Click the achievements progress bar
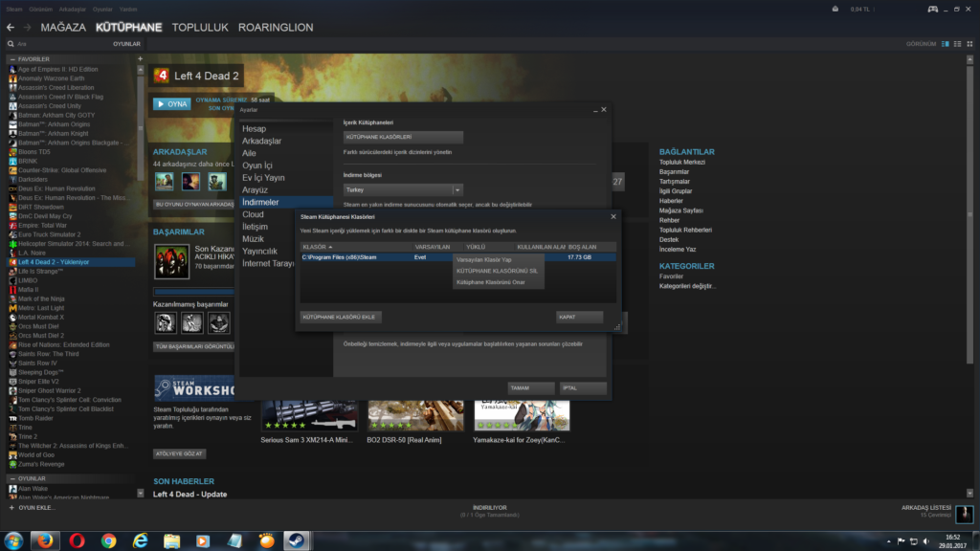The height and width of the screenshot is (551, 980). (193, 292)
